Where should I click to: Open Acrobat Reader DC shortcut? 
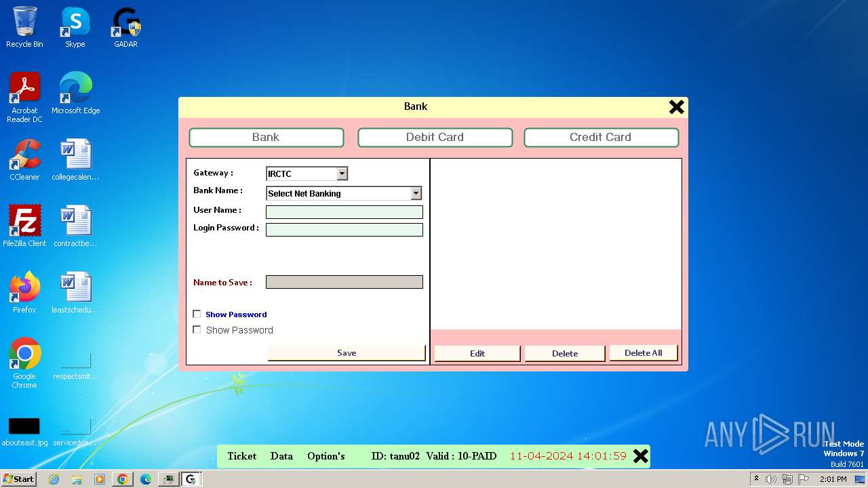pos(24,98)
